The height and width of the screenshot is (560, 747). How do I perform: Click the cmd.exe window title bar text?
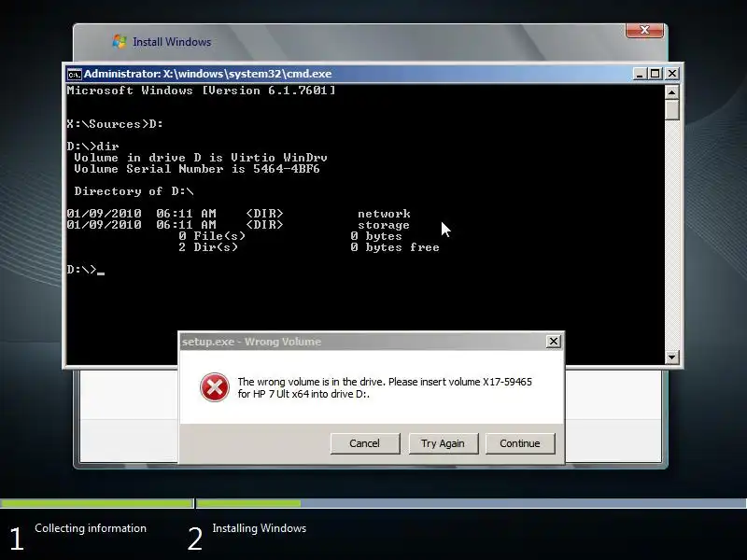207,74
